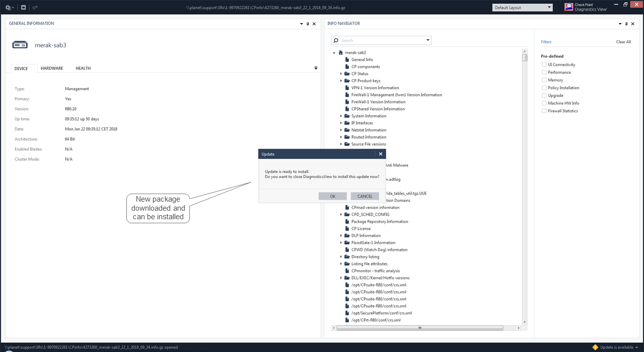
Task: Toggle the Upgrade filter checkbox
Action: tap(544, 96)
